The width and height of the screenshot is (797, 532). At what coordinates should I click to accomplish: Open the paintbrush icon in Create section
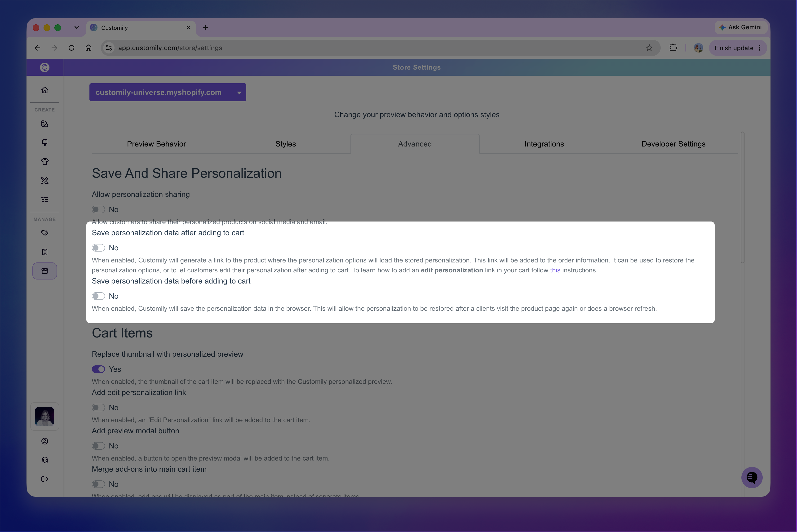44,142
